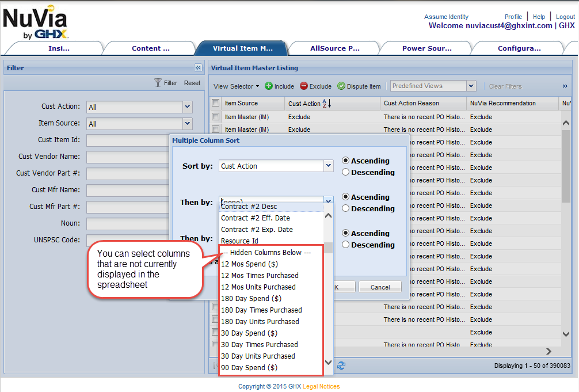
Task: Click the funnel Filter icon
Action: pos(158,83)
